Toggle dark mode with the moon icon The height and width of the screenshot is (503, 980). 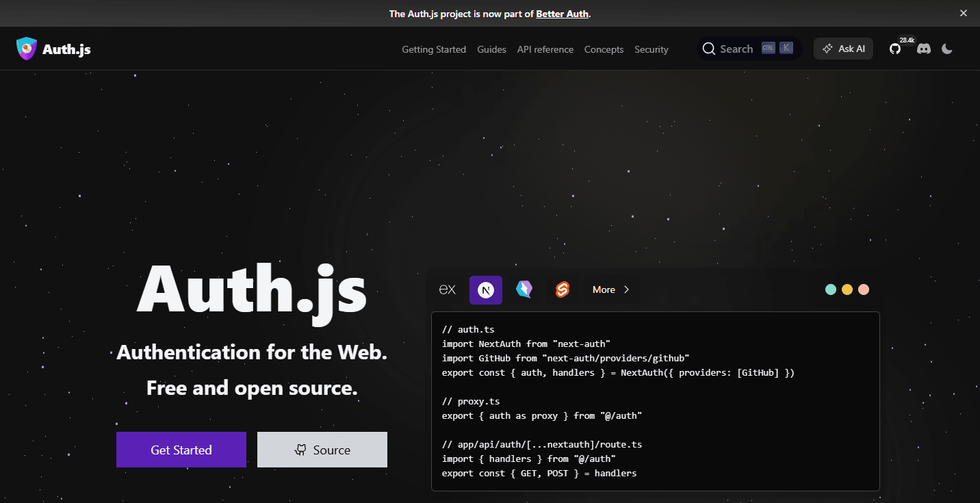[x=947, y=49]
